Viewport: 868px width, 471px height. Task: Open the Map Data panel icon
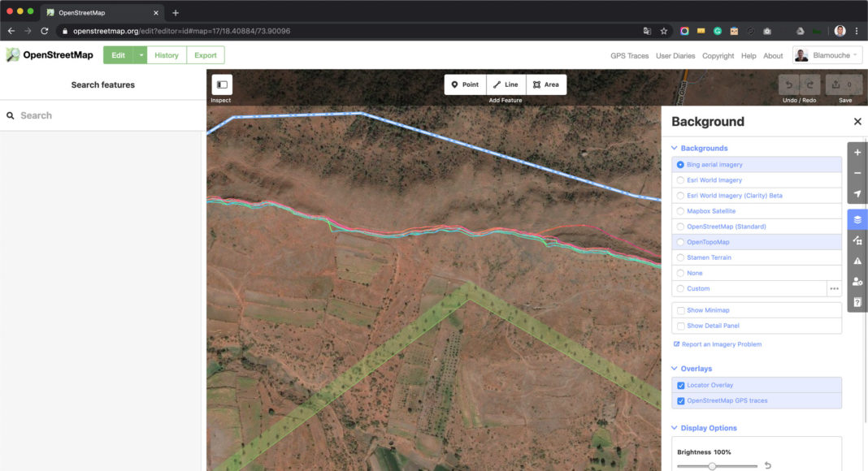[x=857, y=240]
